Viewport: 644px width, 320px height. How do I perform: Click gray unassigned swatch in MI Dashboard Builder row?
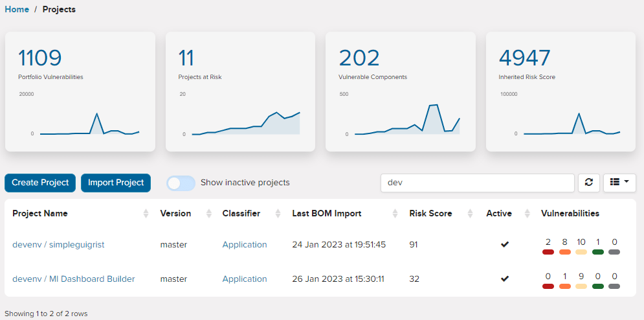click(x=614, y=286)
